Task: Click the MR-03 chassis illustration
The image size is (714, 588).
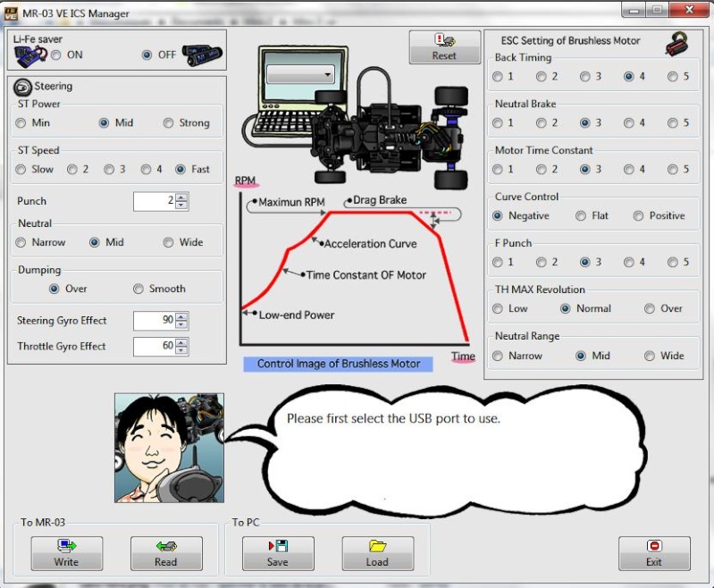Action: click(391, 136)
